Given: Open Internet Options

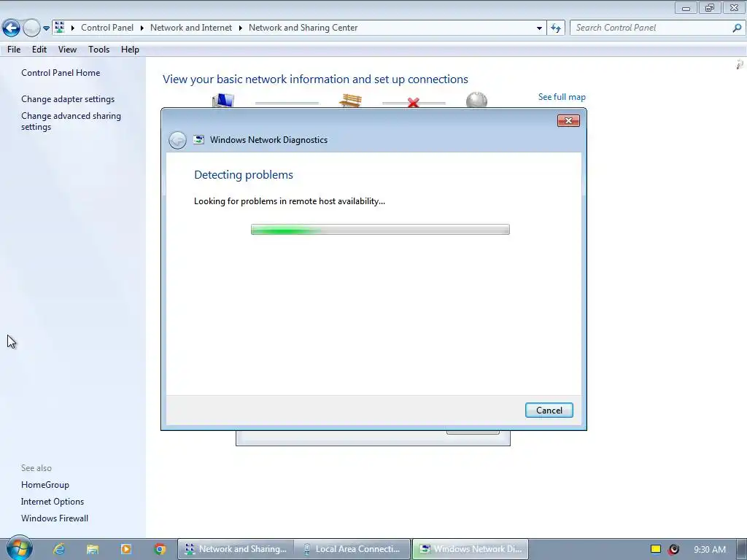Looking at the screenshot, I should click(x=53, y=502).
